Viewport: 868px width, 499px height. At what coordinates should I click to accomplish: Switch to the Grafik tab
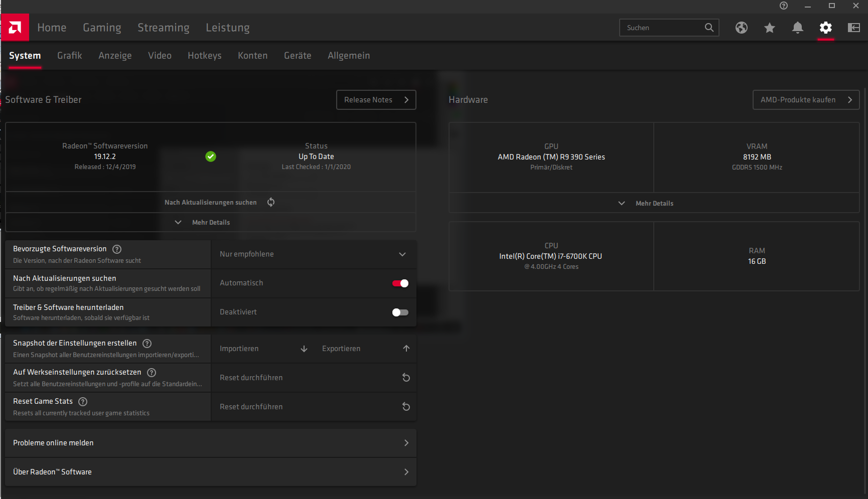pos(70,56)
